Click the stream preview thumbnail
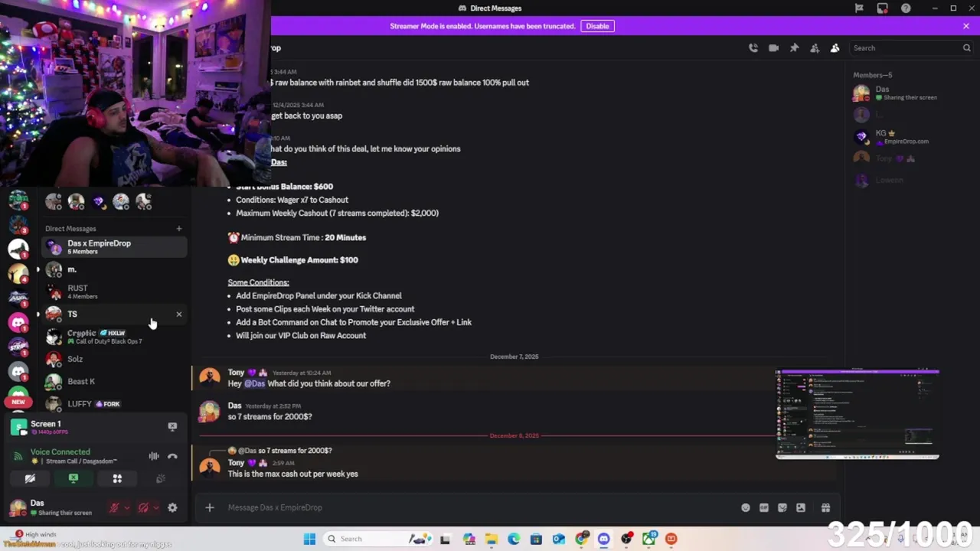Screen dimensions: 980x551 click(x=857, y=414)
